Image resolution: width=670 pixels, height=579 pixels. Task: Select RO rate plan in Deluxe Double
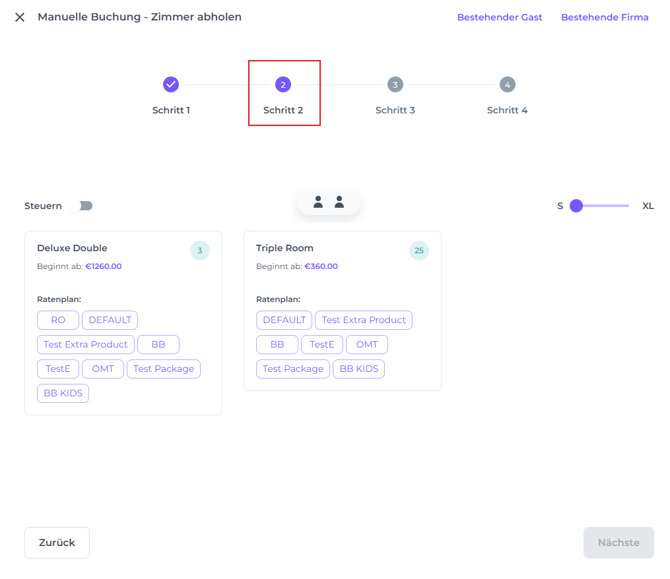click(58, 320)
